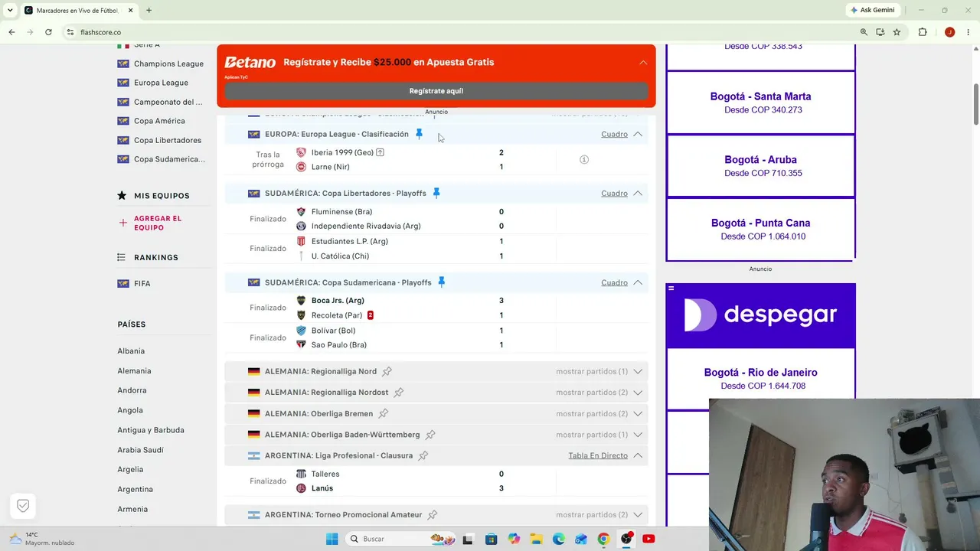
Task: Open Microsoft Store from the taskbar
Action: point(491,539)
